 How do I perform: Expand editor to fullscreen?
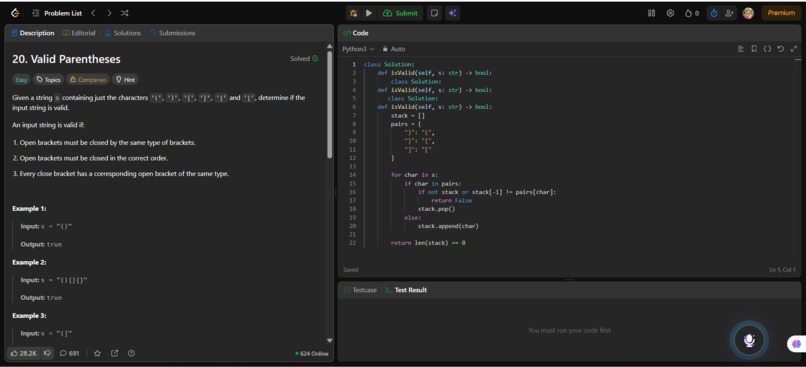pyautogui.click(x=794, y=49)
